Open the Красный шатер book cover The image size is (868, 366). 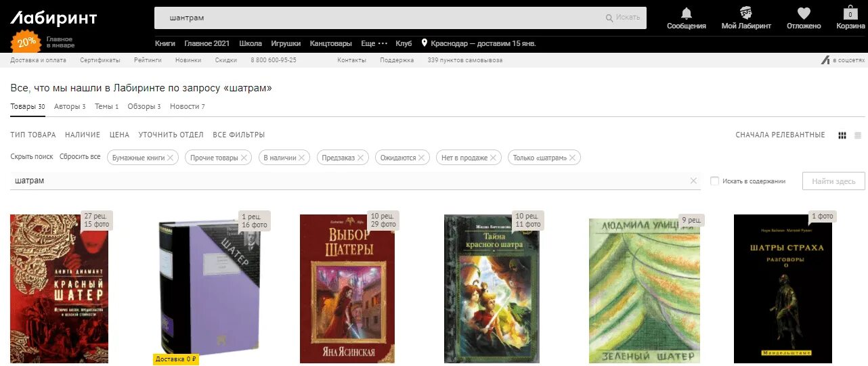coord(59,289)
